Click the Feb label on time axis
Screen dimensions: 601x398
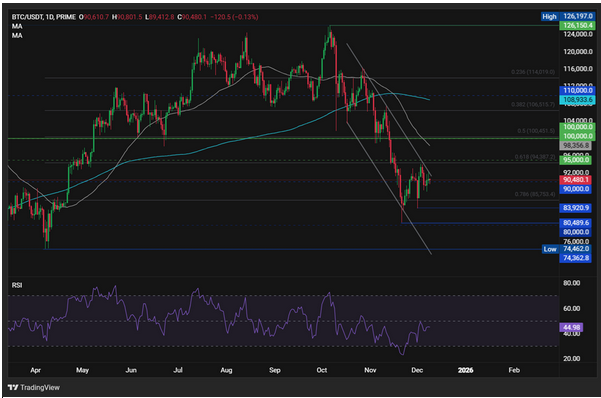tap(514, 370)
